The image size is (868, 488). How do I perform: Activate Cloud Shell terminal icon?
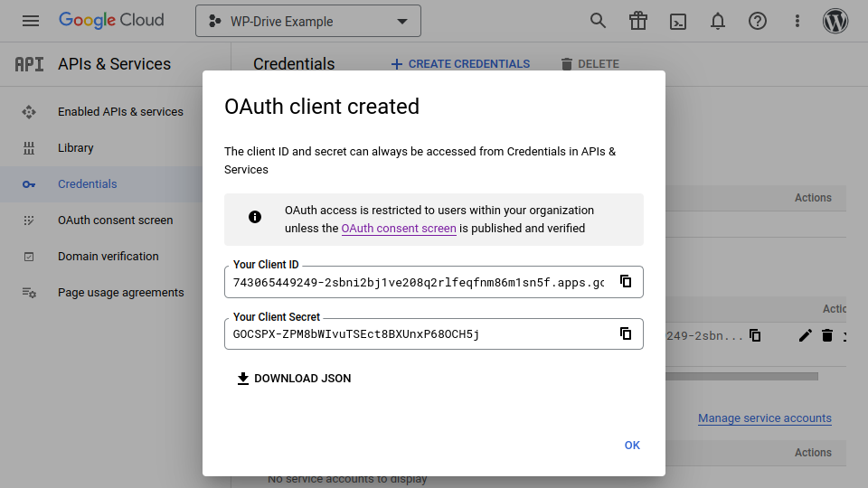click(677, 21)
